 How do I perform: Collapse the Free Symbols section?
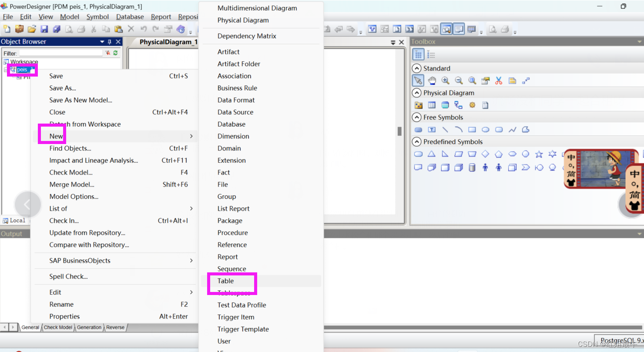tap(416, 117)
